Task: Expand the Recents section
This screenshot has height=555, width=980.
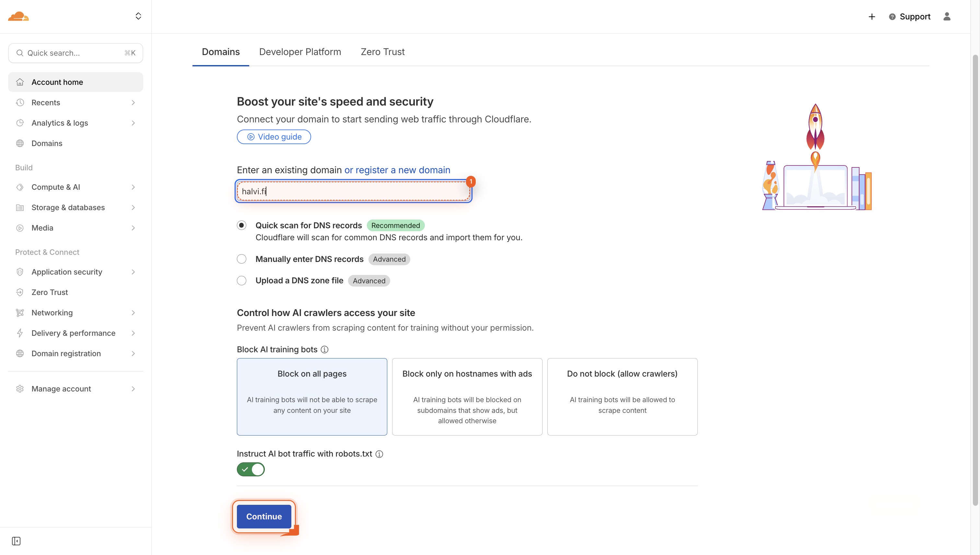Action: coord(133,103)
